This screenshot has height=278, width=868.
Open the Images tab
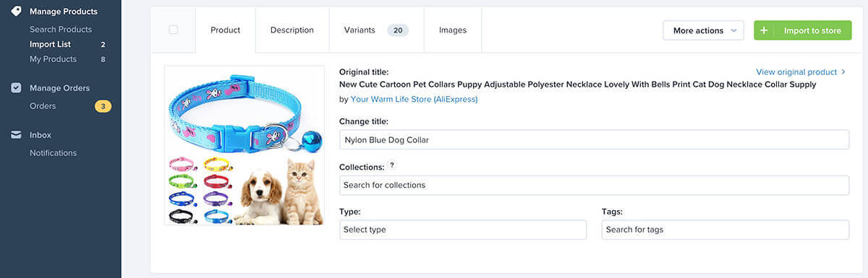click(x=453, y=30)
